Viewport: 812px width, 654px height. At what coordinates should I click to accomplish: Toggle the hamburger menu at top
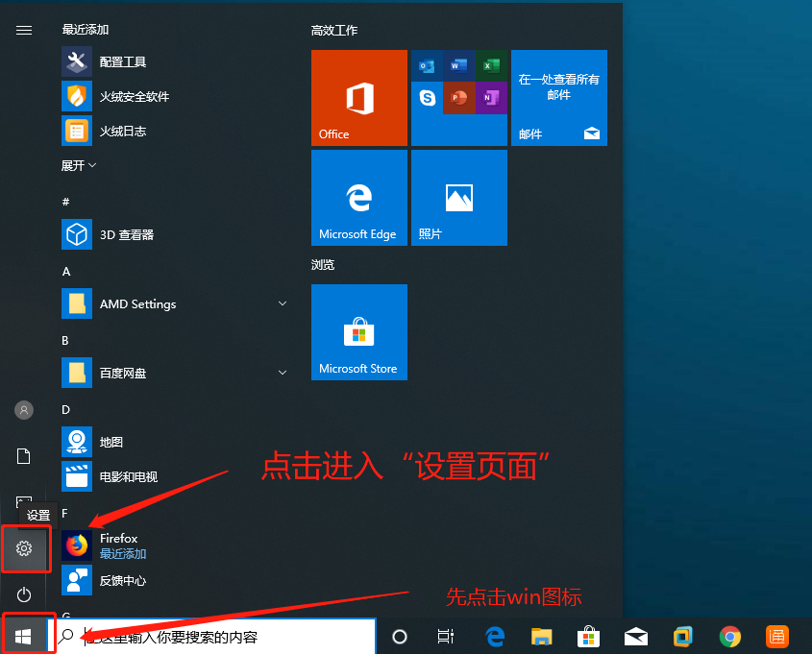(24, 30)
